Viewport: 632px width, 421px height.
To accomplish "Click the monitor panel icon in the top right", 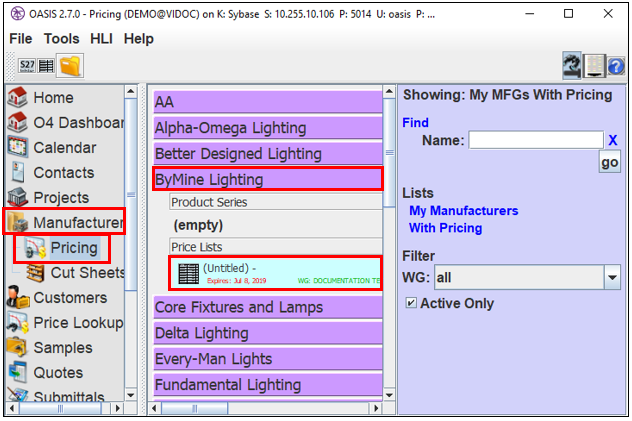I will pyautogui.click(x=595, y=66).
